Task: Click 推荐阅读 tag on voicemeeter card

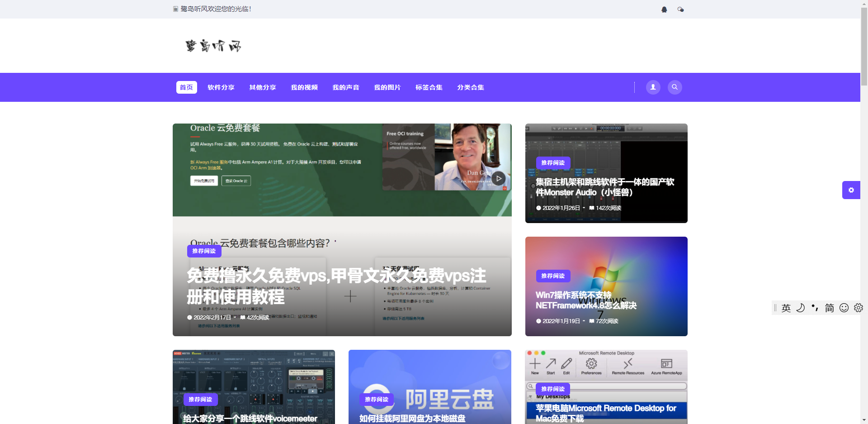Action: click(200, 400)
